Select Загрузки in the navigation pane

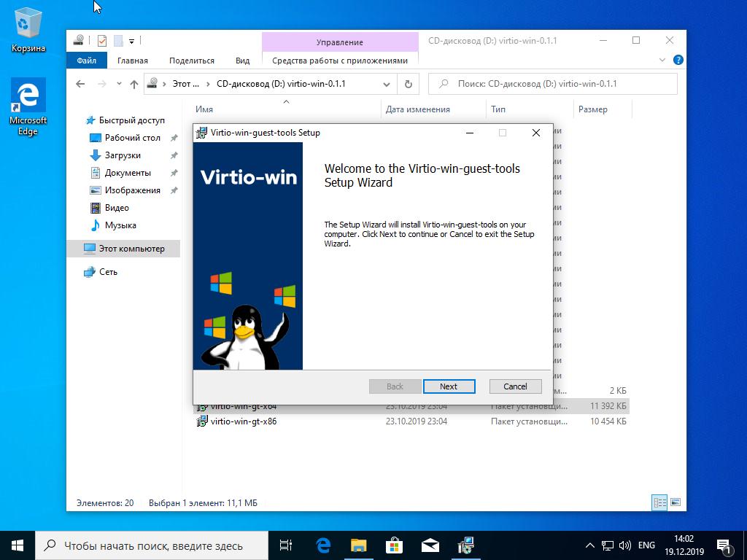pyautogui.click(x=123, y=155)
